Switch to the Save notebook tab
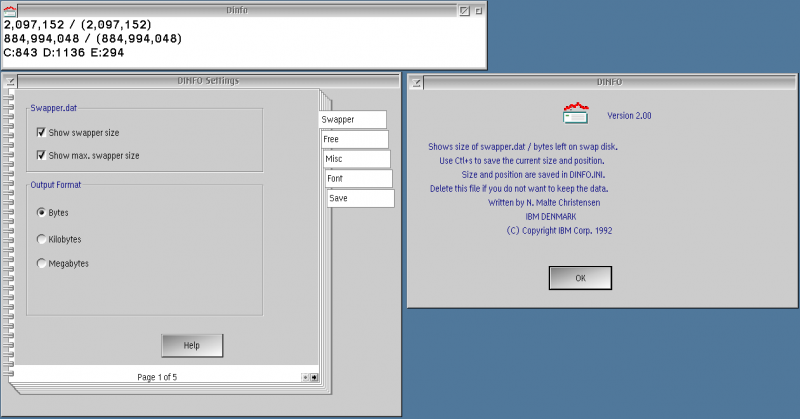800x419 pixels. (x=361, y=198)
